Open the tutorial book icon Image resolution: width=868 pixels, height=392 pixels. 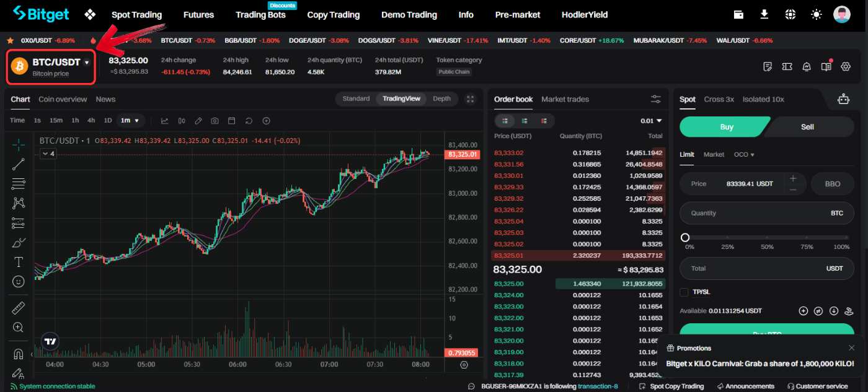point(826,66)
